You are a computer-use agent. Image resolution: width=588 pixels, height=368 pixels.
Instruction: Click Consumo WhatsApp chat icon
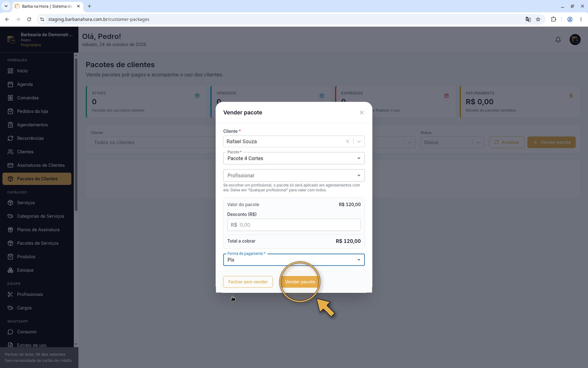[x=10, y=332]
